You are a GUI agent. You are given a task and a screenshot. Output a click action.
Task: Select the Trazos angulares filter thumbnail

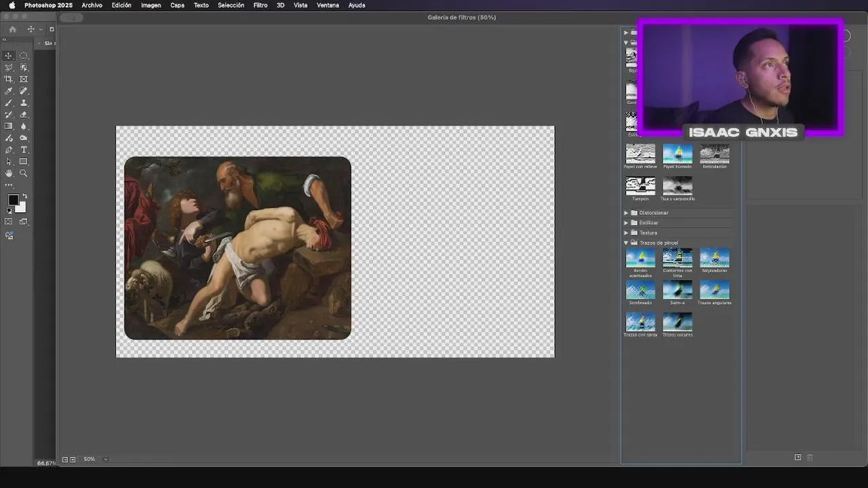pyautogui.click(x=715, y=290)
